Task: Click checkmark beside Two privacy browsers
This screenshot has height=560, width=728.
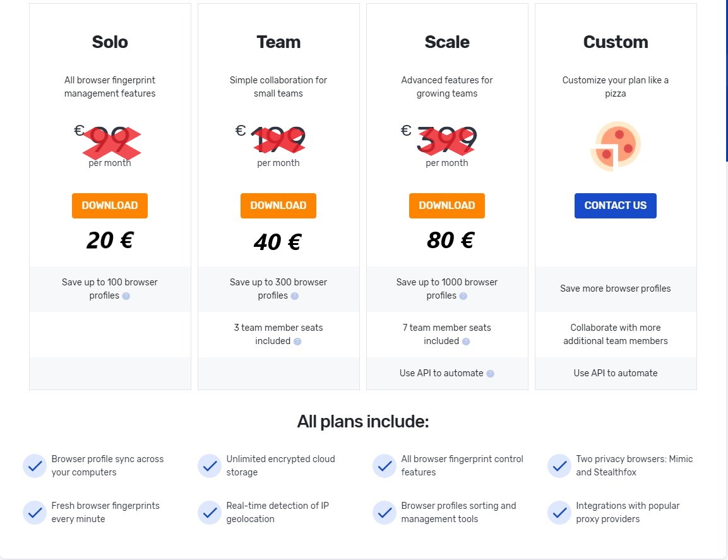Action: pyautogui.click(x=559, y=466)
